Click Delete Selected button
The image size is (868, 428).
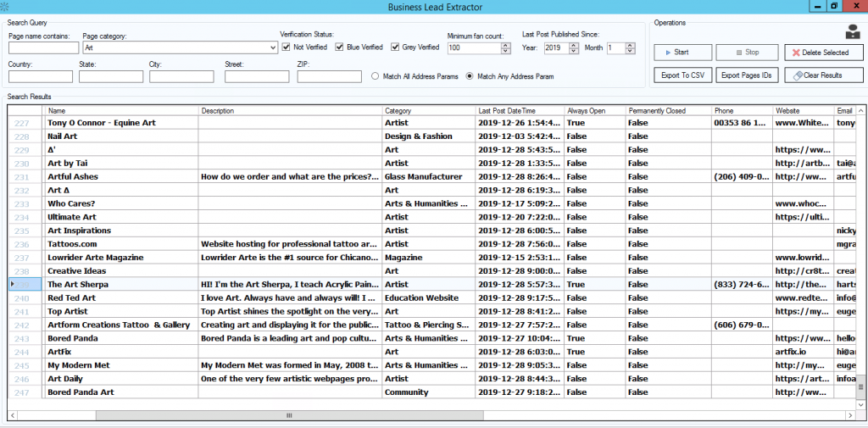[x=824, y=53]
